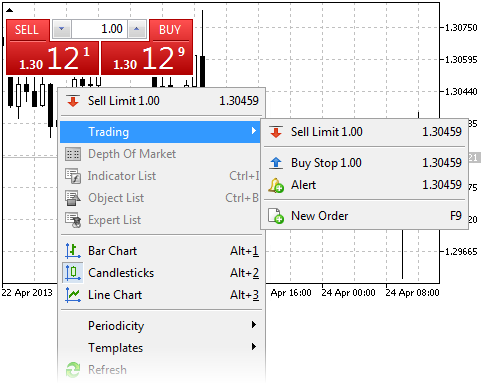
Task: Open the Trading submenu entry
Action: point(161,132)
